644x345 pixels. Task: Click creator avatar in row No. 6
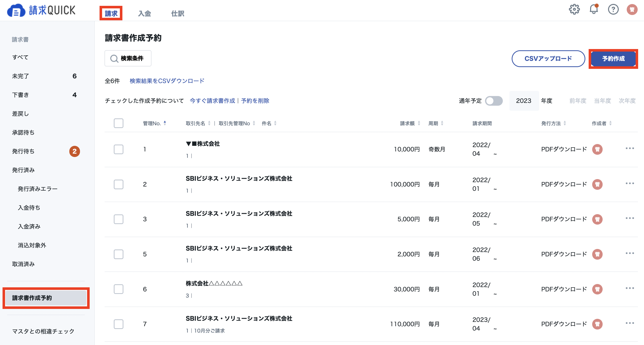tap(597, 289)
